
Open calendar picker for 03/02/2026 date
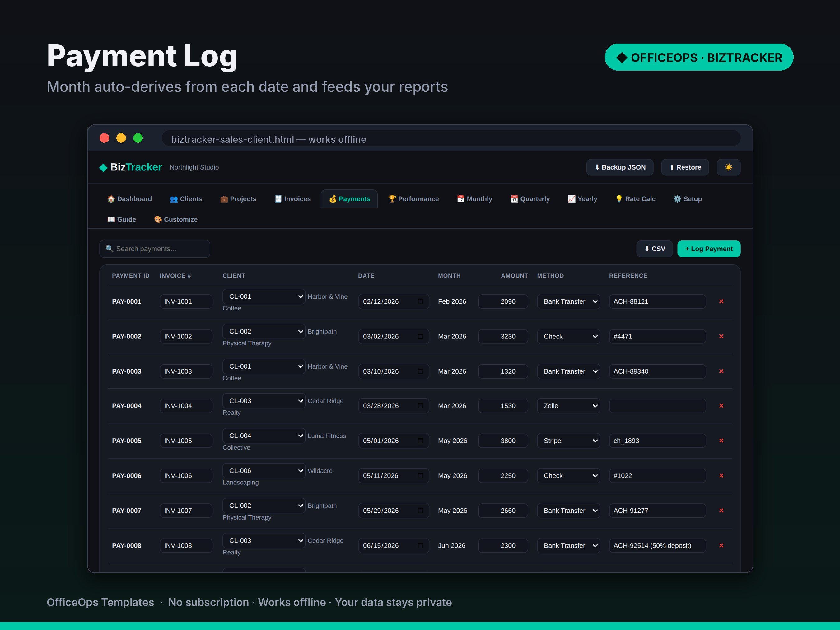tap(420, 336)
